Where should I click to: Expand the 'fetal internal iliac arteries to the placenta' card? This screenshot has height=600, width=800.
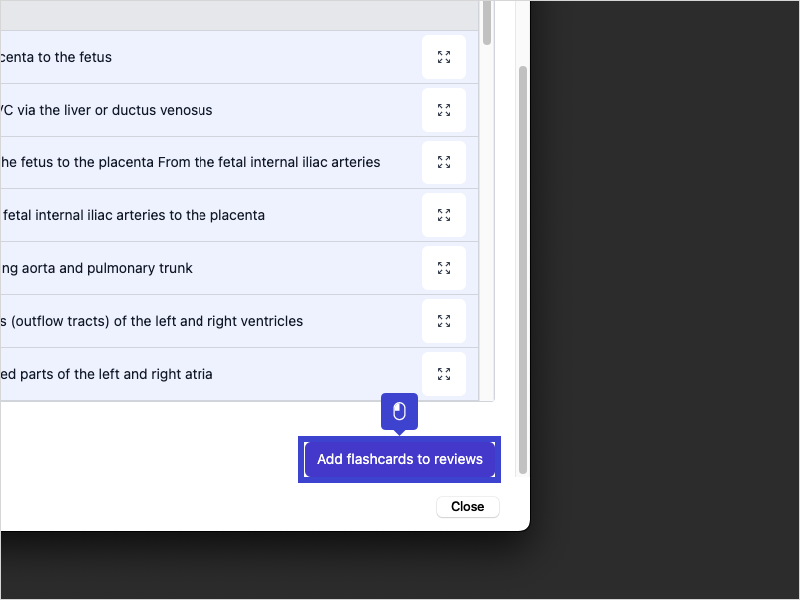[x=444, y=215]
